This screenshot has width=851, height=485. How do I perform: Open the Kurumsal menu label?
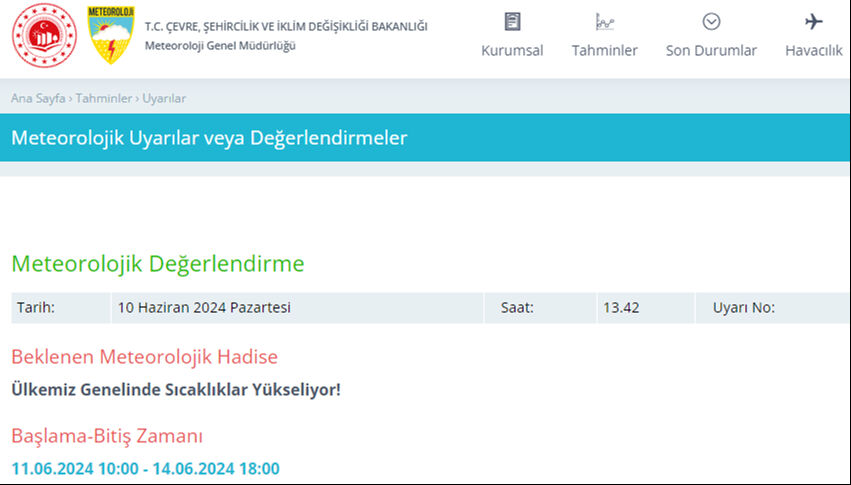click(512, 50)
